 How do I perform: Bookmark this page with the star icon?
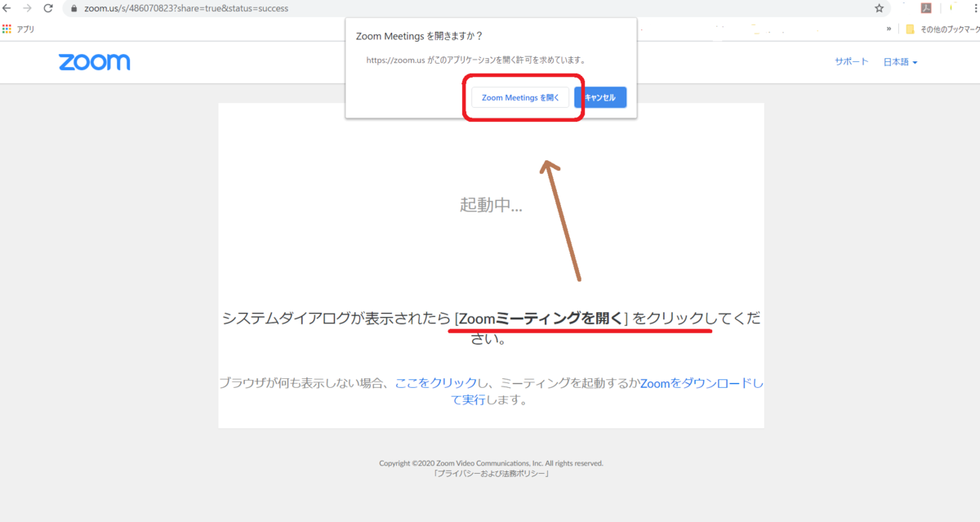[879, 8]
